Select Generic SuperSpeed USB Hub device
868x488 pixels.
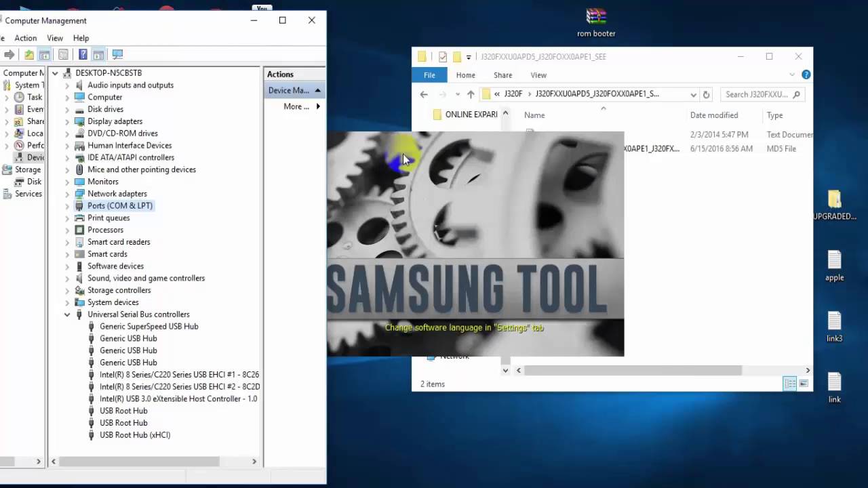[x=149, y=326]
